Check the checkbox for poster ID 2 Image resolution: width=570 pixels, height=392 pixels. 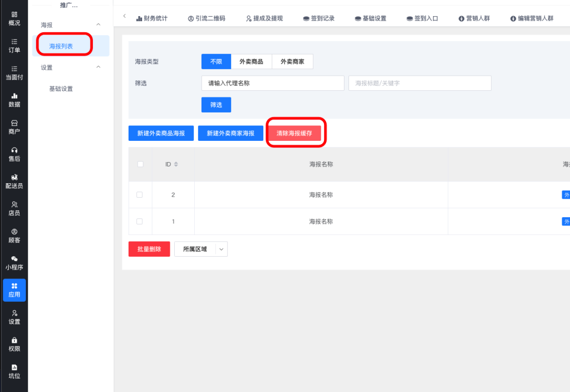click(x=140, y=195)
